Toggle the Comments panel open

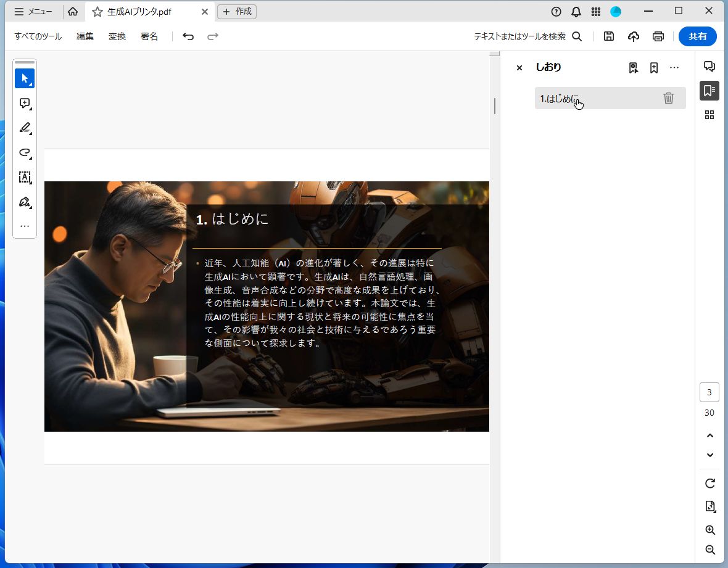[x=709, y=66]
